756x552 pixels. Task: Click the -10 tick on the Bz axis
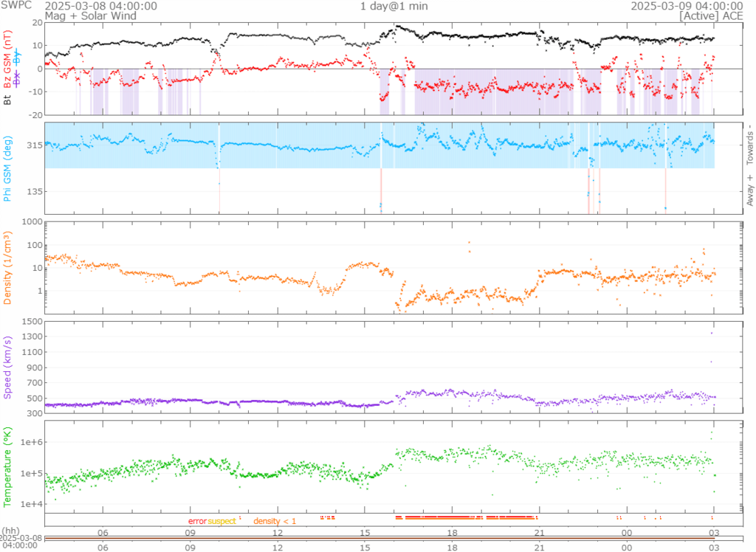(36, 92)
